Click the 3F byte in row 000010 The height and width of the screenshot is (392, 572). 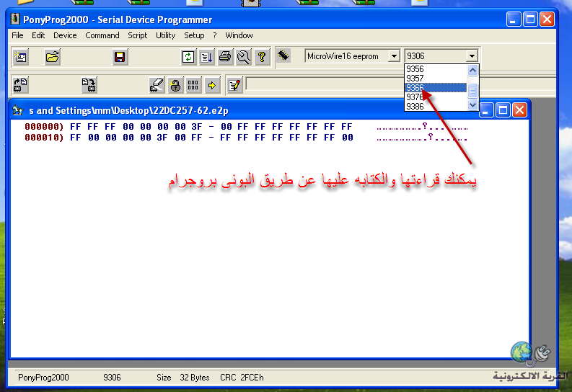coord(162,138)
